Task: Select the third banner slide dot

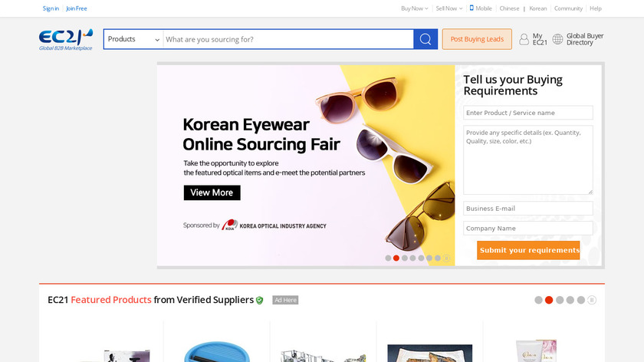Action: click(x=405, y=258)
